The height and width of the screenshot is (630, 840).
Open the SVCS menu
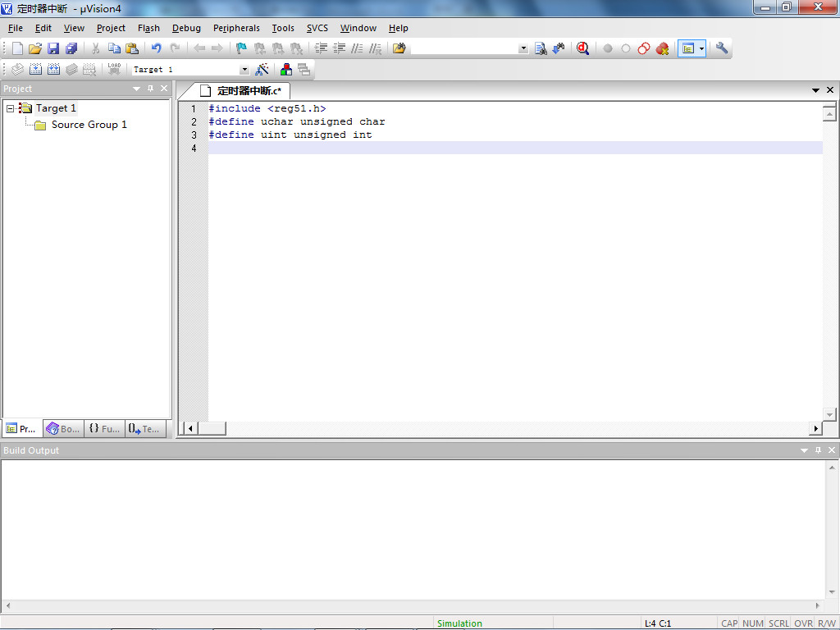[x=317, y=28]
